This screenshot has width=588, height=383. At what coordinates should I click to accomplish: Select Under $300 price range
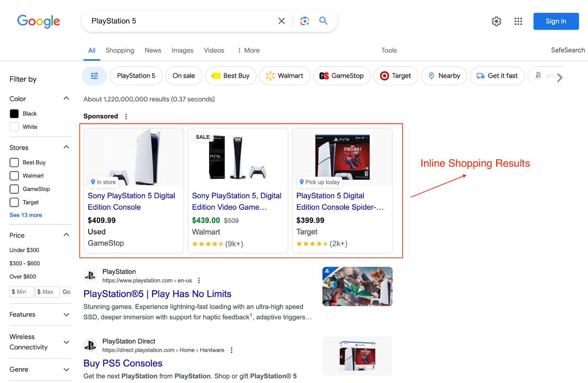click(x=24, y=250)
